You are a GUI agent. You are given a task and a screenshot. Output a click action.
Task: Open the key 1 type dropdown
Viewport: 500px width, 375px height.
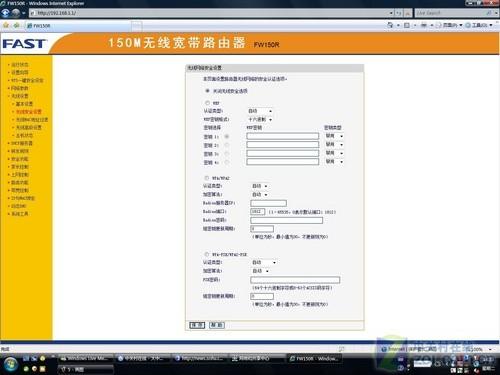(334, 136)
